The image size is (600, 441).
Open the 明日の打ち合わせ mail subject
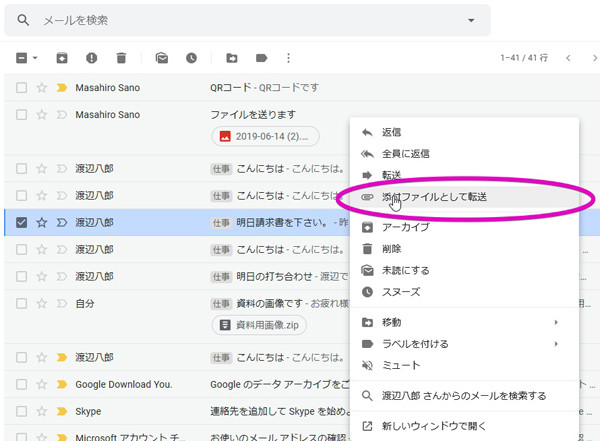[x=274, y=276]
